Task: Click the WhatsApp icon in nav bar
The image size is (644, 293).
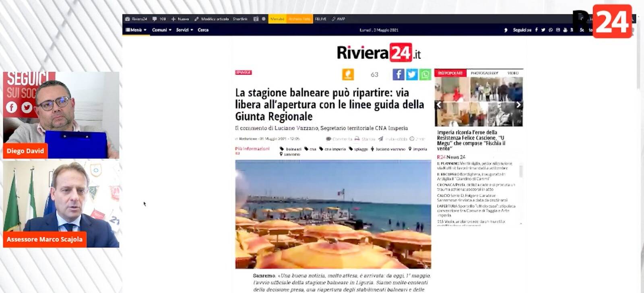Action: point(551,30)
